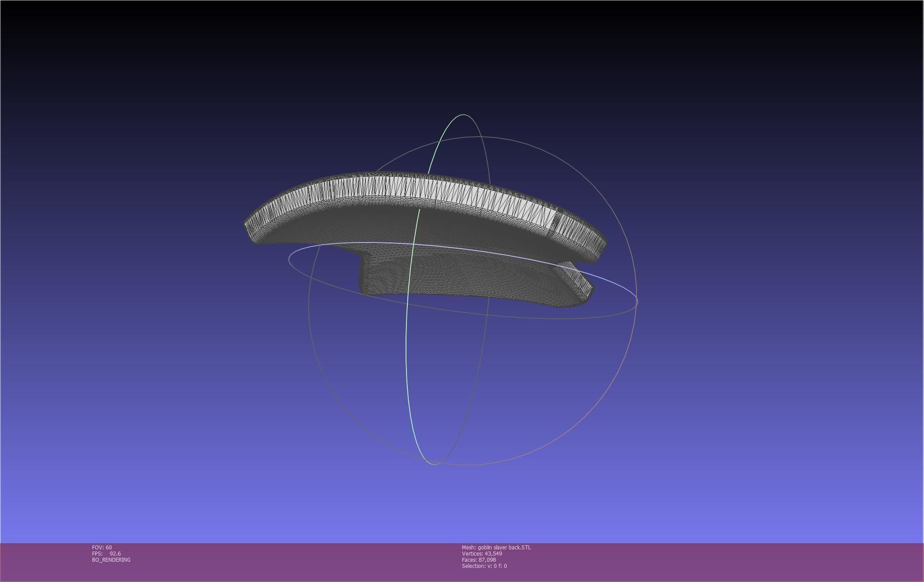Click the Selection v: 0 f: 0 text
Viewport: 924px width, 582px height.
tap(484, 566)
